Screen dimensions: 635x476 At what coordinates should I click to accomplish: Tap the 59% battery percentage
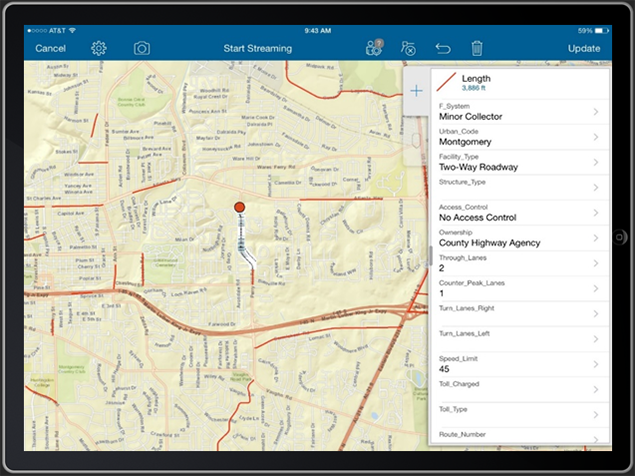[x=585, y=31]
